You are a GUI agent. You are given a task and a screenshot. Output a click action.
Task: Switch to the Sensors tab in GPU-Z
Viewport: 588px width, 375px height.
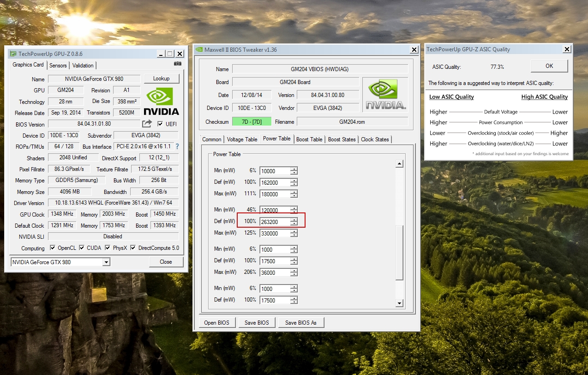58,66
